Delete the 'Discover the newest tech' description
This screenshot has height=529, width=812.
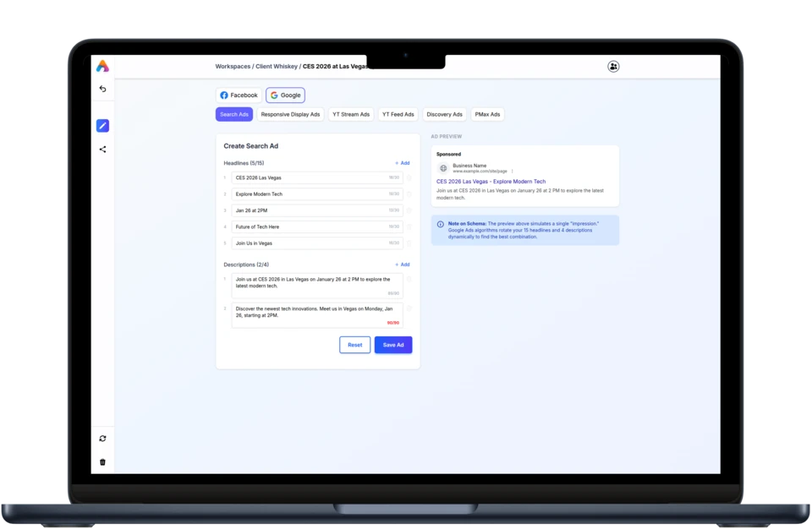pos(409,308)
